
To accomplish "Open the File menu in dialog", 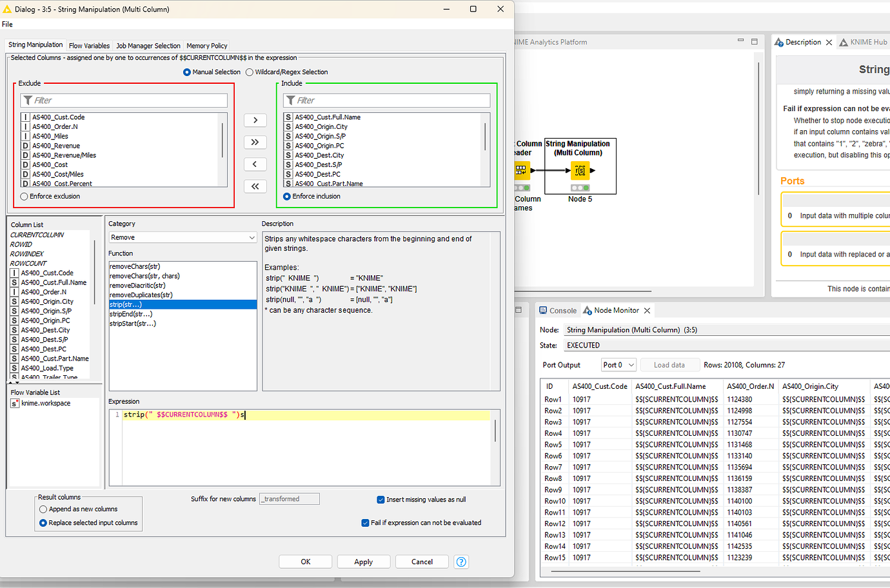I will pos(7,24).
